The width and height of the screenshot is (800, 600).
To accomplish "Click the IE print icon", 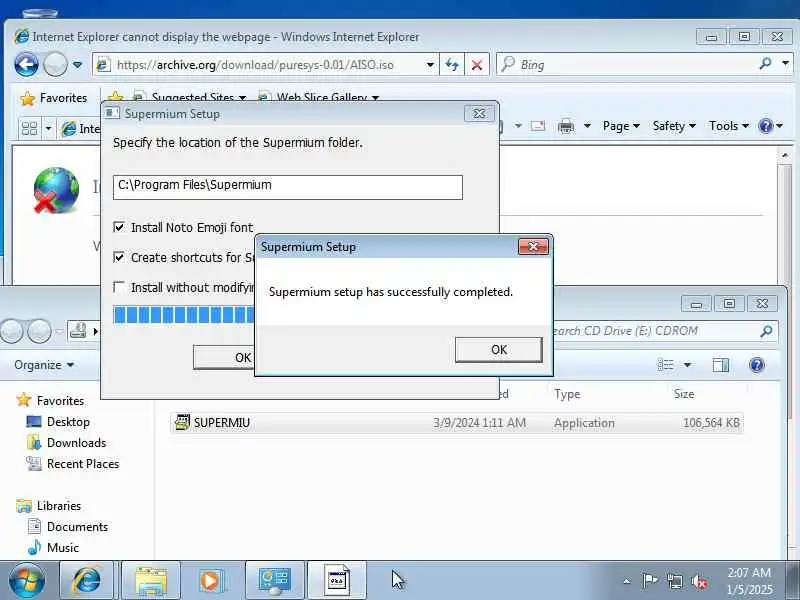I will pos(566,126).
